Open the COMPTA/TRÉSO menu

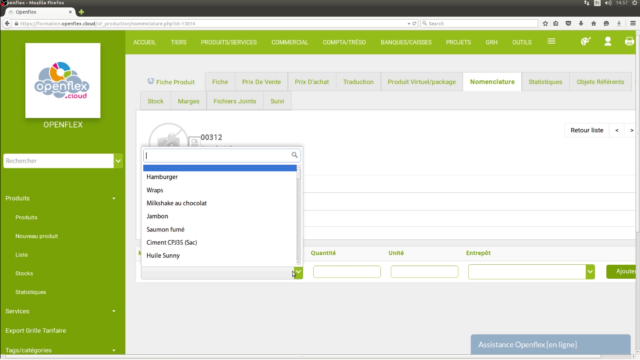tap(344, 42)
